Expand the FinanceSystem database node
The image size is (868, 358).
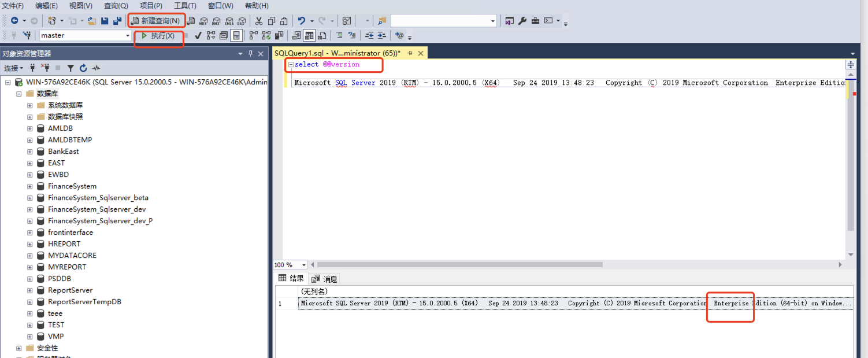(x=29, y=186)
